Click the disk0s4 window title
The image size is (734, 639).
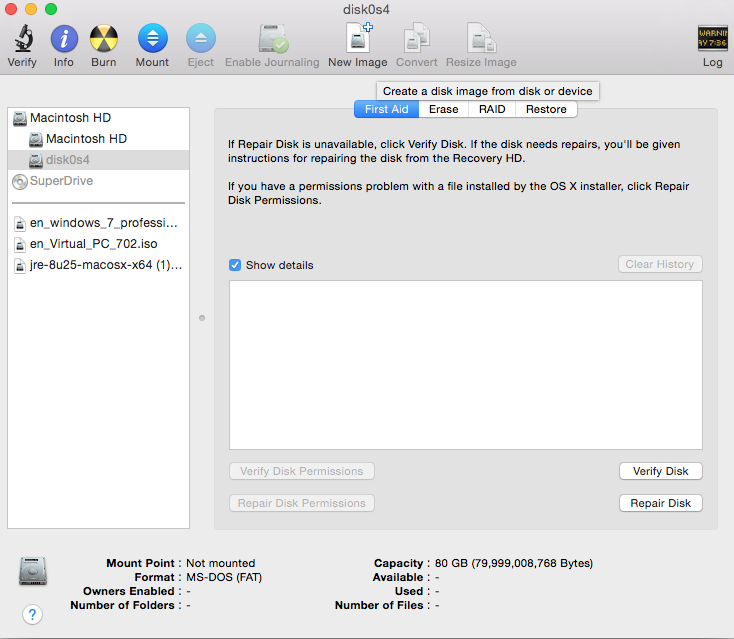[366, 9]
